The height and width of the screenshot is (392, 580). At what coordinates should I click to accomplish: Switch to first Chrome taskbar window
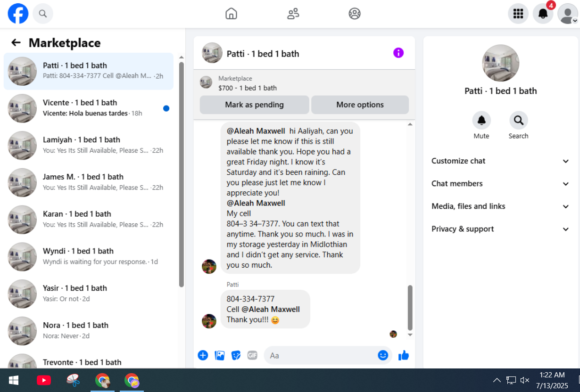(x=102, y=380)
